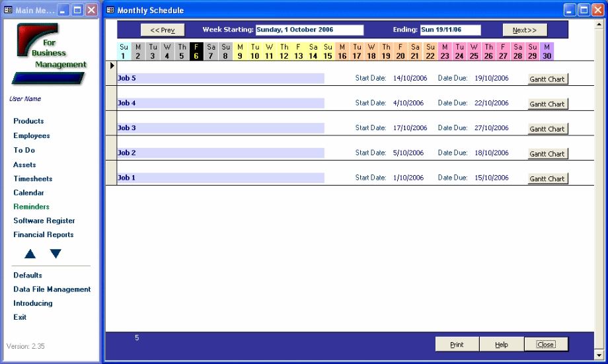Open Help for the schedule
The width and height of the screenshot is (608, 364).
pos(502,344)
